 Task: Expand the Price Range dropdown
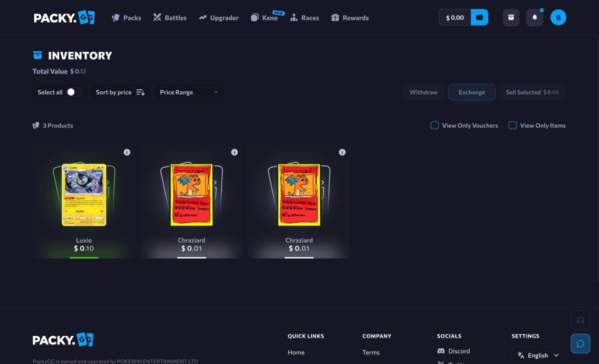[x=189, y=92]
